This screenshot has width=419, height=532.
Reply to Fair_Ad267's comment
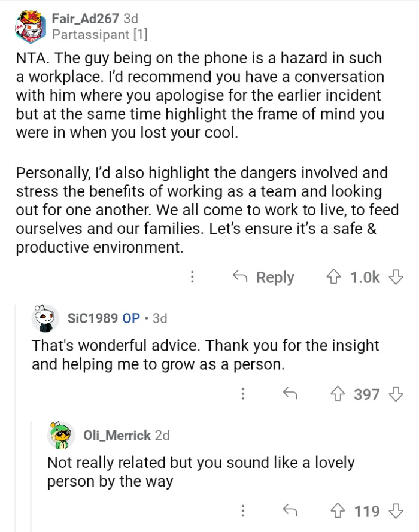pyautogui.click(x=263, y=277)
